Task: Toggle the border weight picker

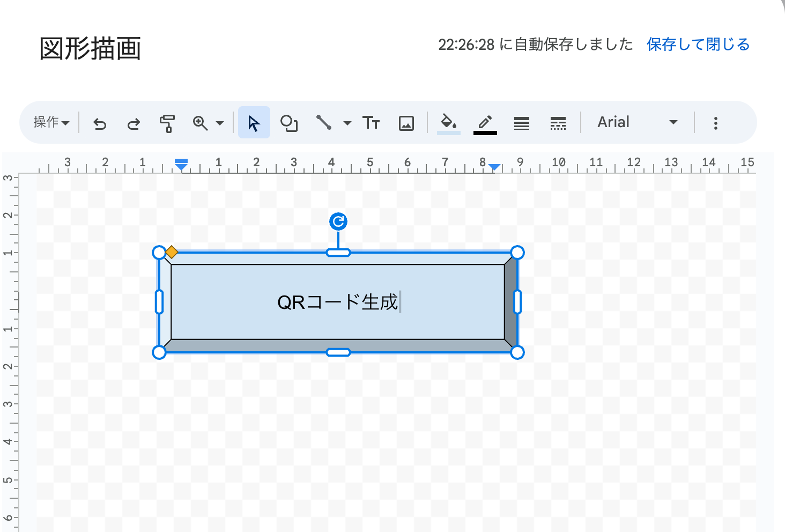Action: pyautogui.click(x=521, y=123)
